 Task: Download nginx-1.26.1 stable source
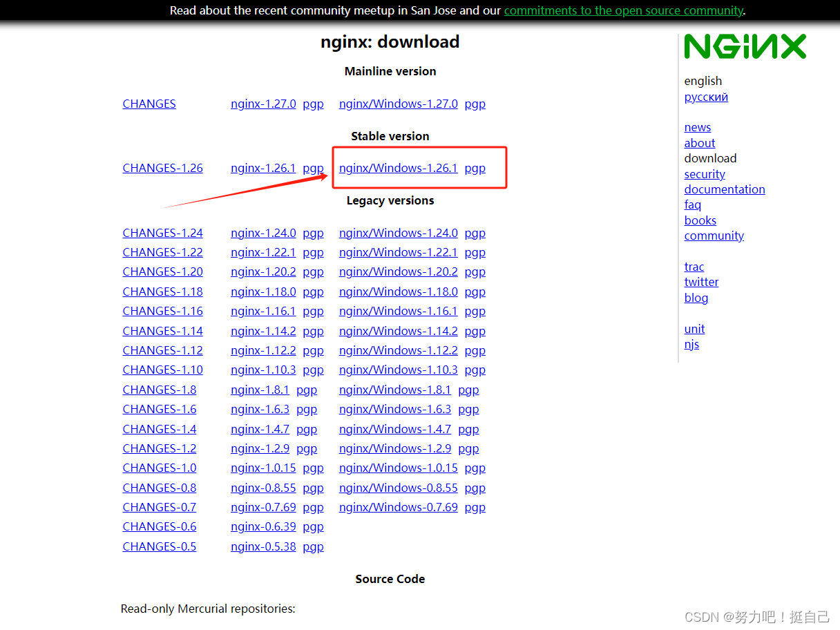click(263, 168)
